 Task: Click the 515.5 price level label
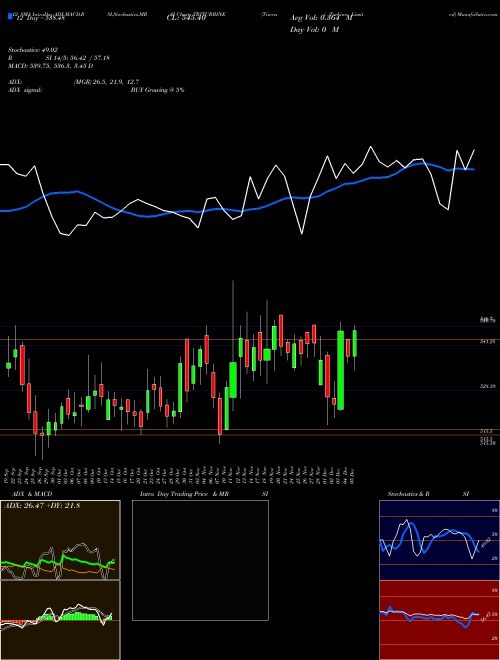[484, 431]
